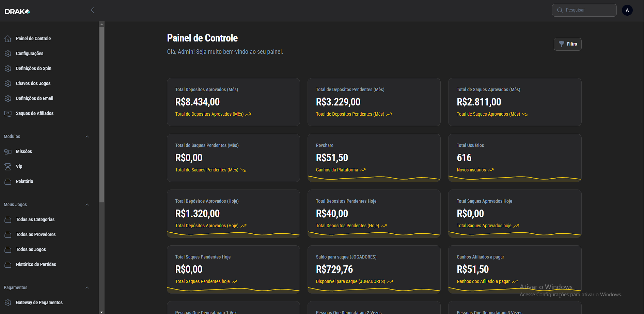Click the R$8.434,00 deposit value
The width and height of the screenshot is (644, 314).
coord(198,102)
